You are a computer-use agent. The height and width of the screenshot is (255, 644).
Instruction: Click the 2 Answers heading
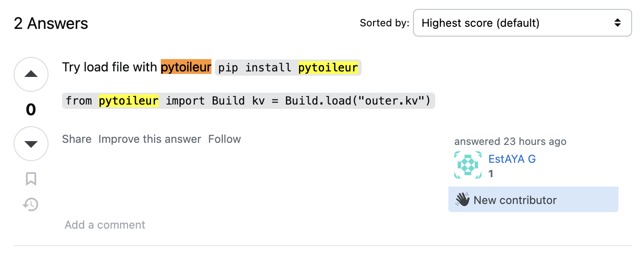point(51,23)
